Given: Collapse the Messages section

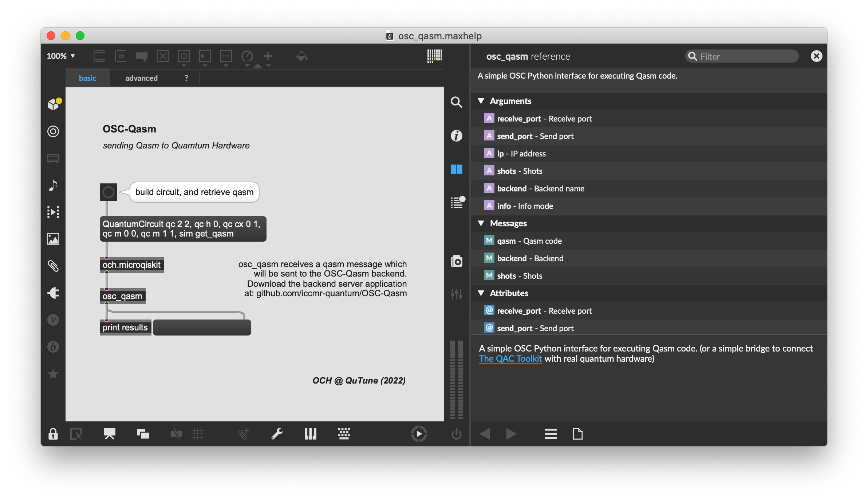Looking at the screenshot, I should (481, 223).
